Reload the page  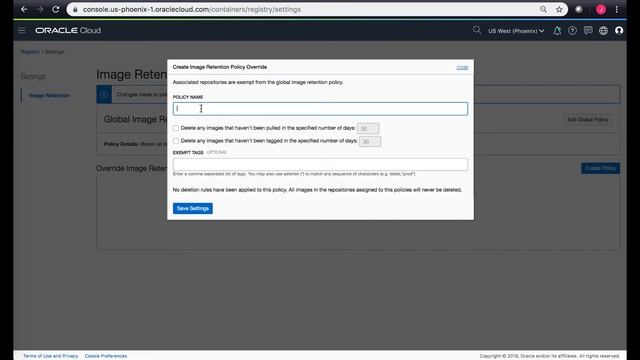point(56,9)
